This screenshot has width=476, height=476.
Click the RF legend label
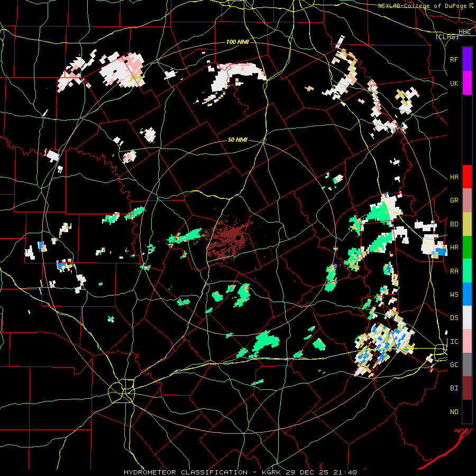(x=454, y=59)
